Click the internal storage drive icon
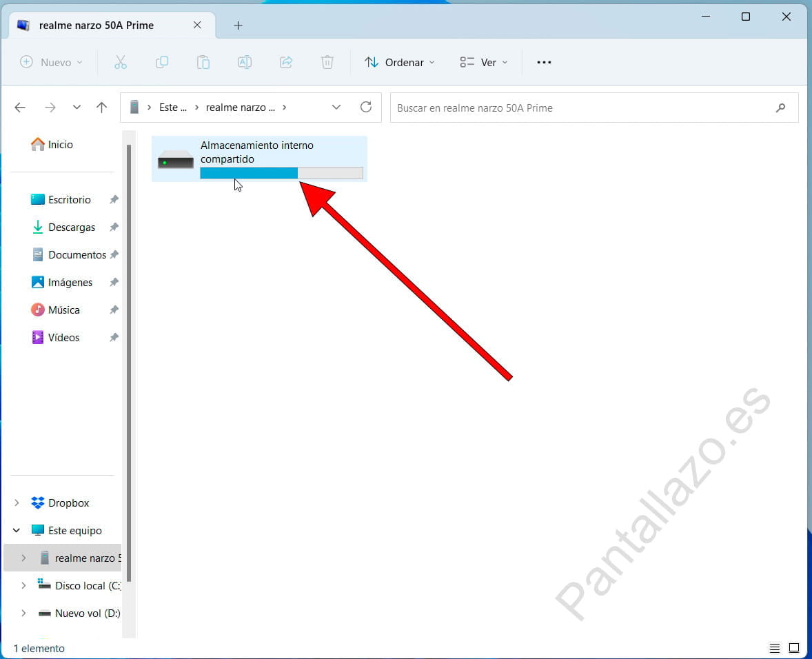The image size is (812, 659). 176,159
